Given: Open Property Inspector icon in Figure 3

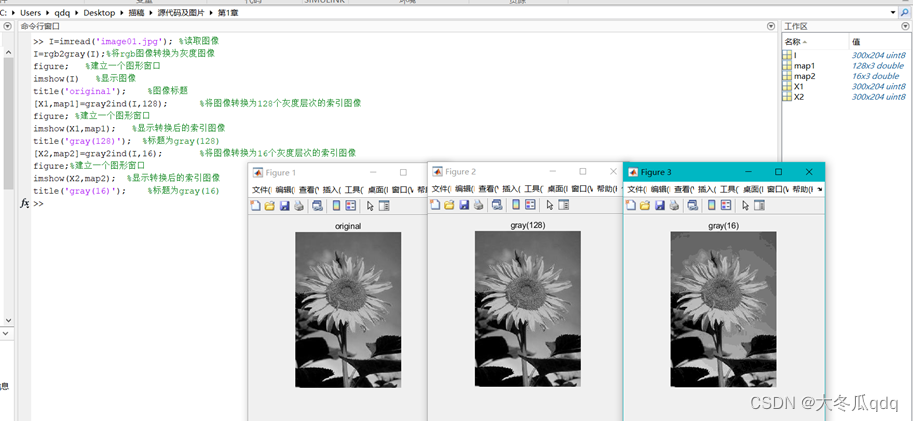Looking at the screenshot, I should (759, 205).
